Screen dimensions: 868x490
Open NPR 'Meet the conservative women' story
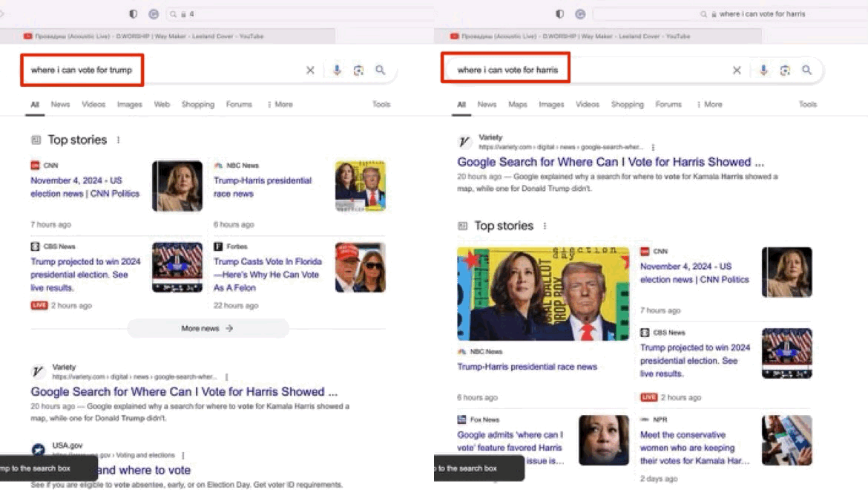click(x=695, y=448)
